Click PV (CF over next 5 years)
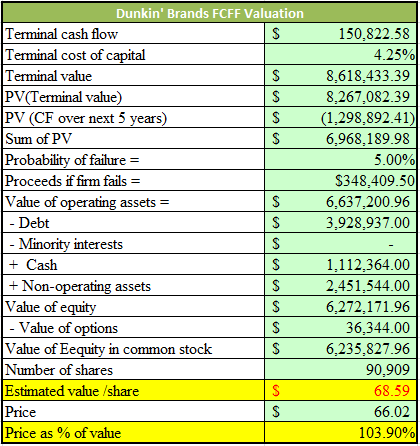Viewport: 420px width, 446px height. (x=86, y=118)
